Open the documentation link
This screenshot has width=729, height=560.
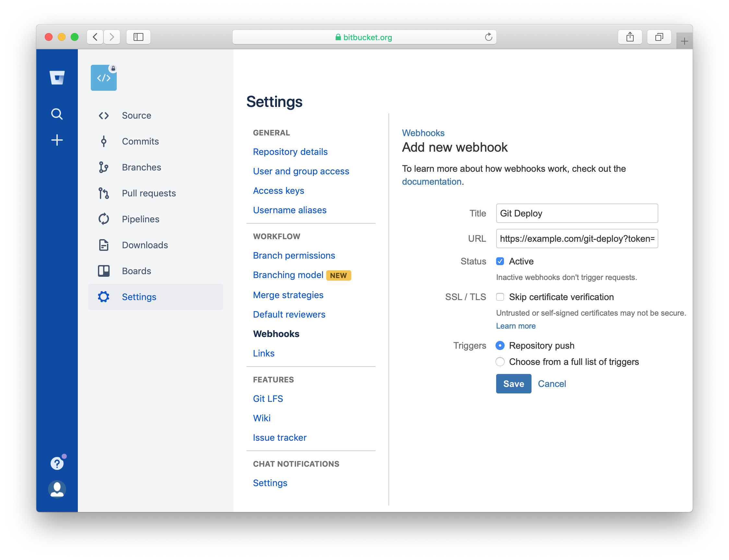(x=432, y=182)
